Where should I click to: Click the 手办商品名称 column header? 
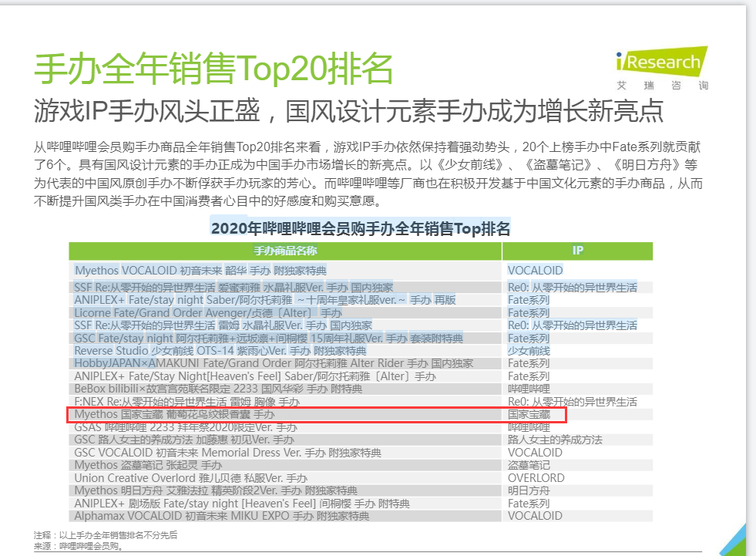tap(285, 251)
